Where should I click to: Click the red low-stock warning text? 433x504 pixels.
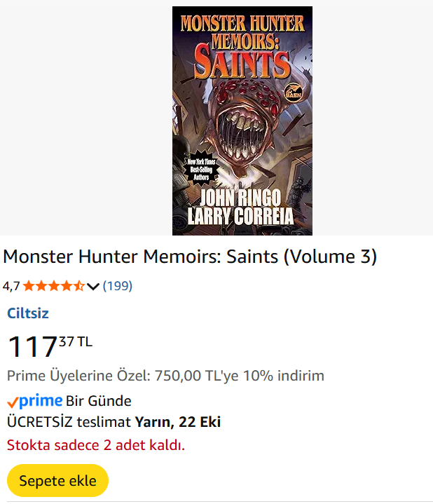click(x=95, y=444)
